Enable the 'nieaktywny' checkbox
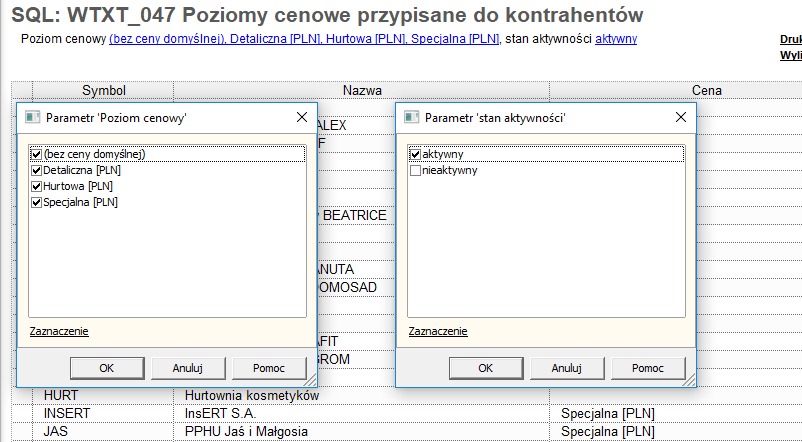This screenshot has height=442, width=802. pos(415,170)
